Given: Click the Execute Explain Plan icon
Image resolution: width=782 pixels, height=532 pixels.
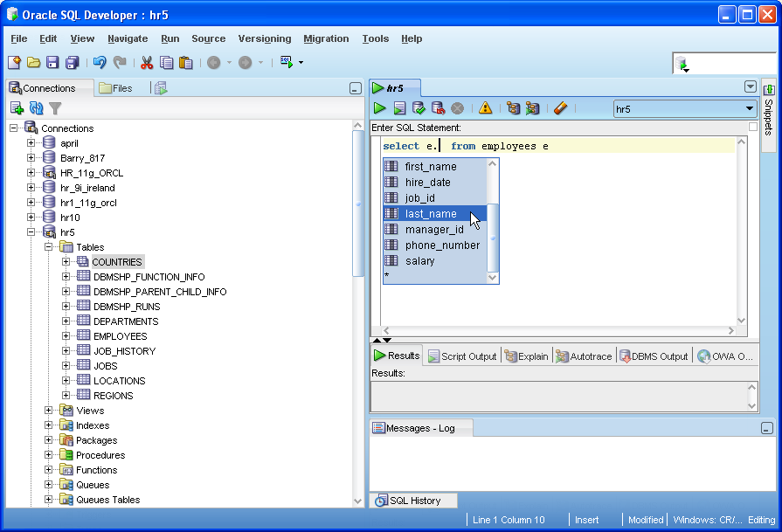Looking at the screenshot, I should pos(513,107).
